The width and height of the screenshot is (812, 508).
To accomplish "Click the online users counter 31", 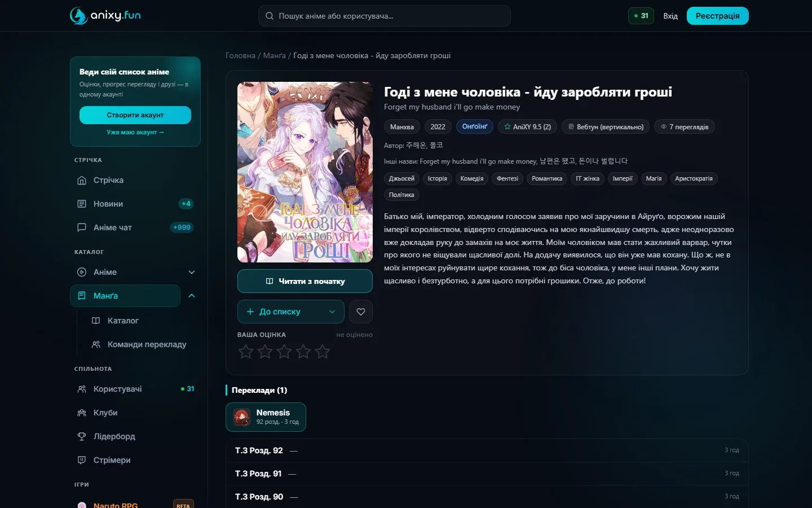I will coord(641,16).
